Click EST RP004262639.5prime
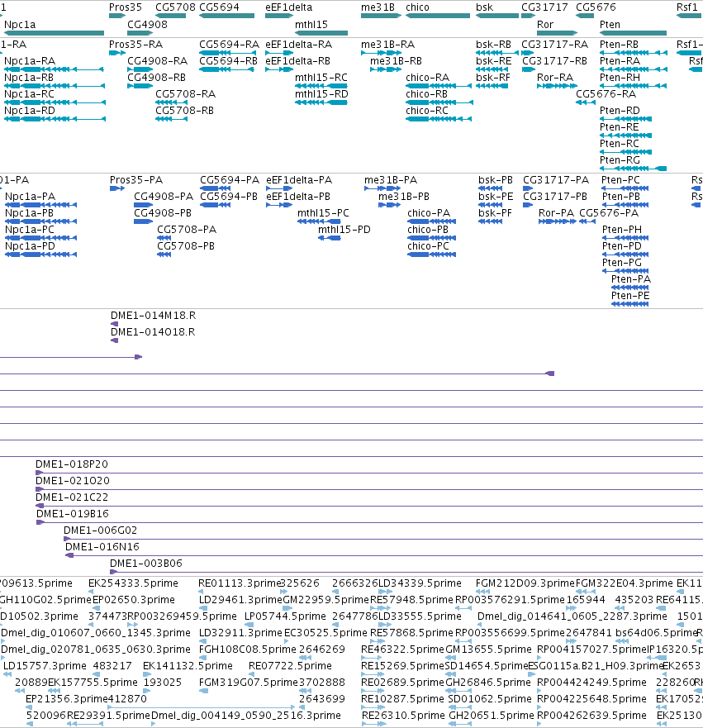703x728 pixels. point(591,716)
